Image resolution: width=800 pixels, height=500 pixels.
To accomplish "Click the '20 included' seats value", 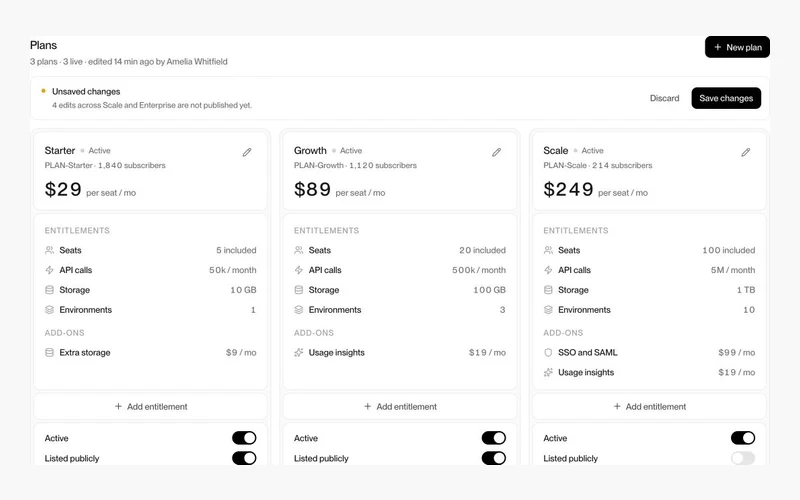I will (x=482, y=250).
